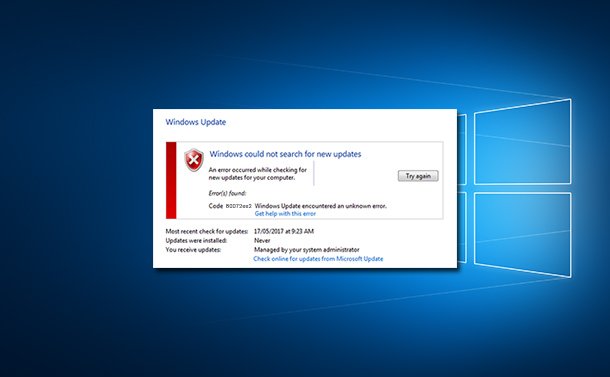
Task: Open 'Check online for updates from Microsoft Update'
Action: [318, 259]
